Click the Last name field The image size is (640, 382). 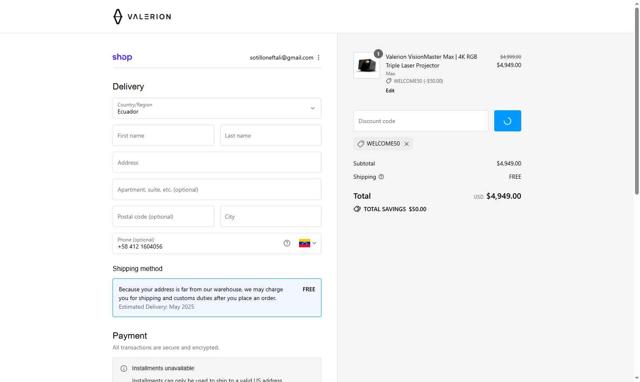pyautogui.click(x=271, y=135)
